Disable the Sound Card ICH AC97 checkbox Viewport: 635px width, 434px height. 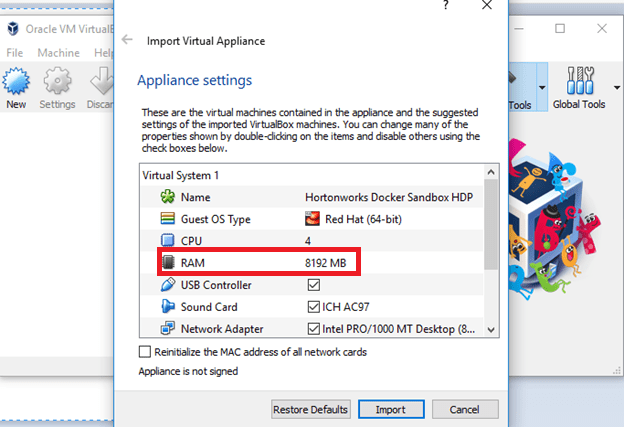click(x=313, y=307)
